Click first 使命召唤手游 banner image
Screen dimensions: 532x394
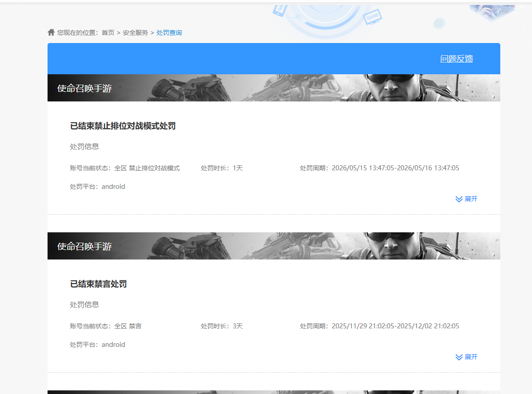[274, 88]
